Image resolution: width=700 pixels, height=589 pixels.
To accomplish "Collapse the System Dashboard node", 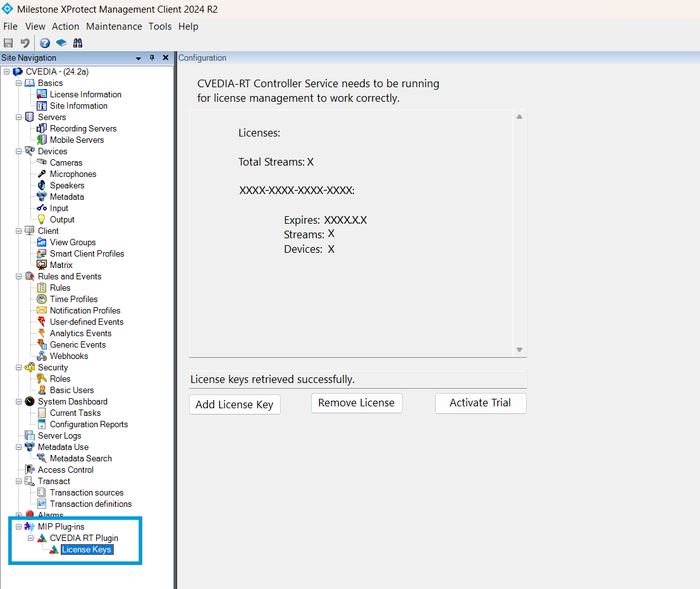I will [18, 401].
